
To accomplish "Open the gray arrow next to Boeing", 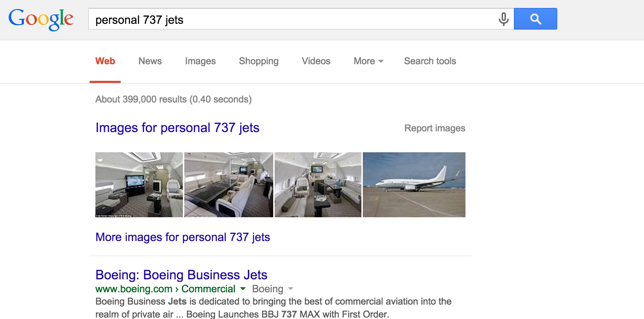I will (x=291, y=289).
